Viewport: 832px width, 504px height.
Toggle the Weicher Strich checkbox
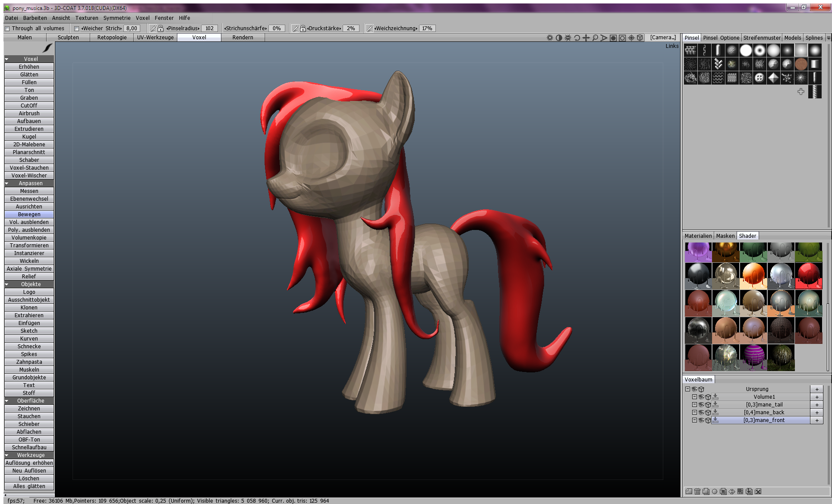76,28
